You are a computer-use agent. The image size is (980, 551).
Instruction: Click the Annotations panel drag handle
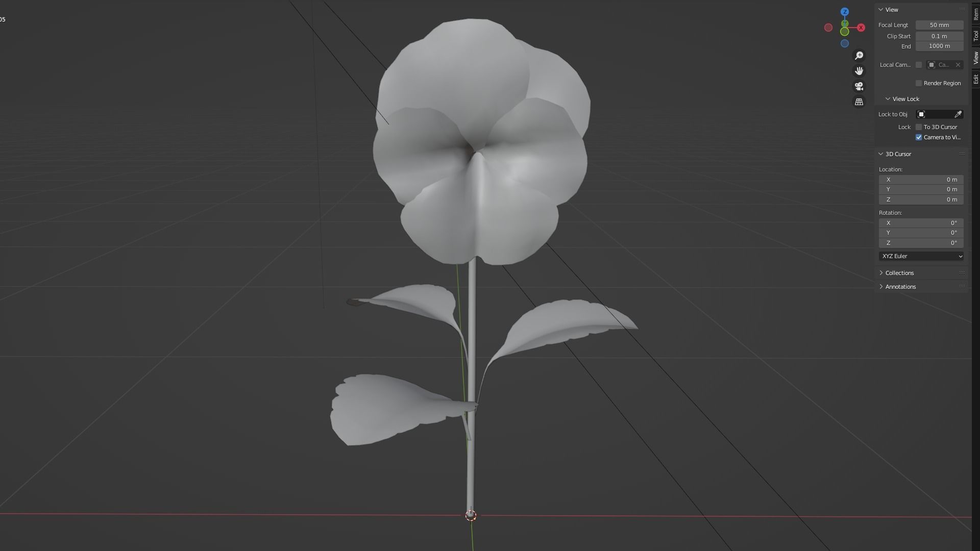pyautogui.click(x=962, y=286)
